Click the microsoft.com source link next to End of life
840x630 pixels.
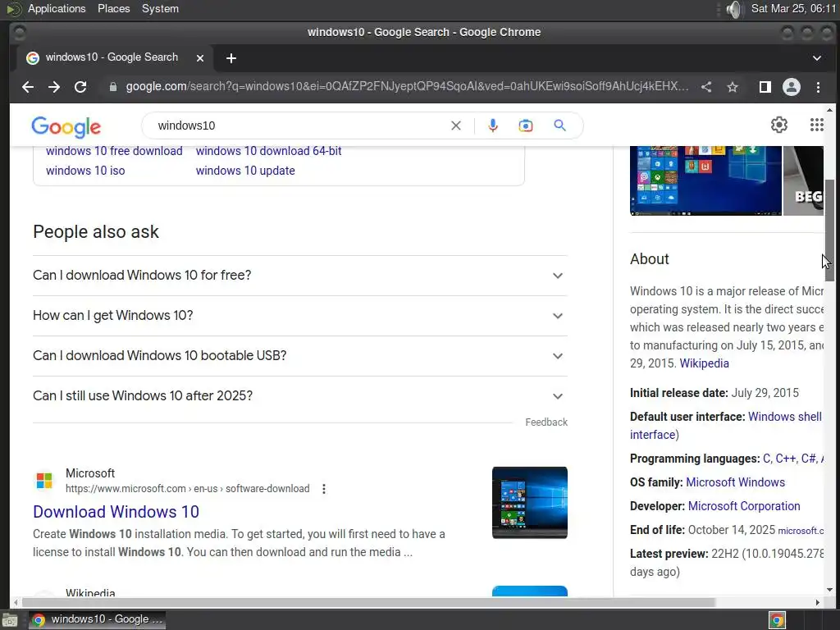click(x=801, y=531)
